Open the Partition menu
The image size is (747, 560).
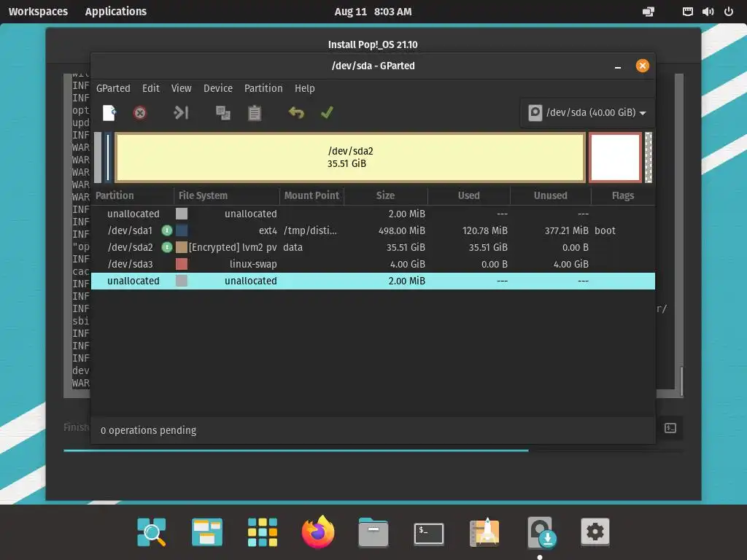pos(263,88)
